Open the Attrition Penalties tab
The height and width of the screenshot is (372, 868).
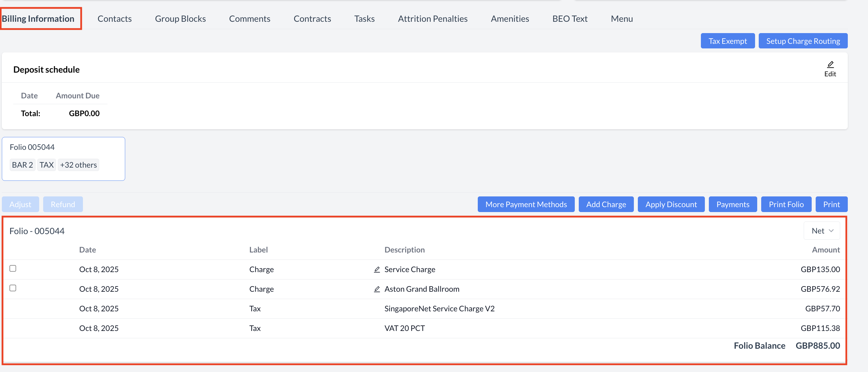click(x=432, y=19)
